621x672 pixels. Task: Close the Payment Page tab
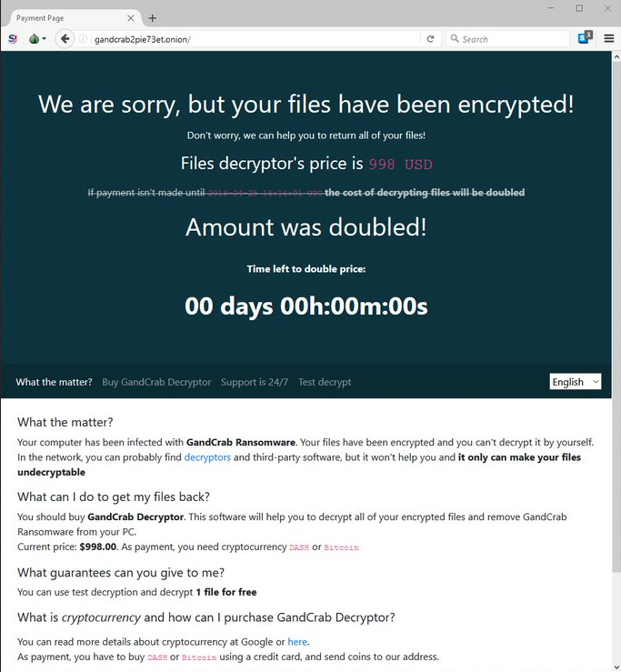tap(131, 18)
